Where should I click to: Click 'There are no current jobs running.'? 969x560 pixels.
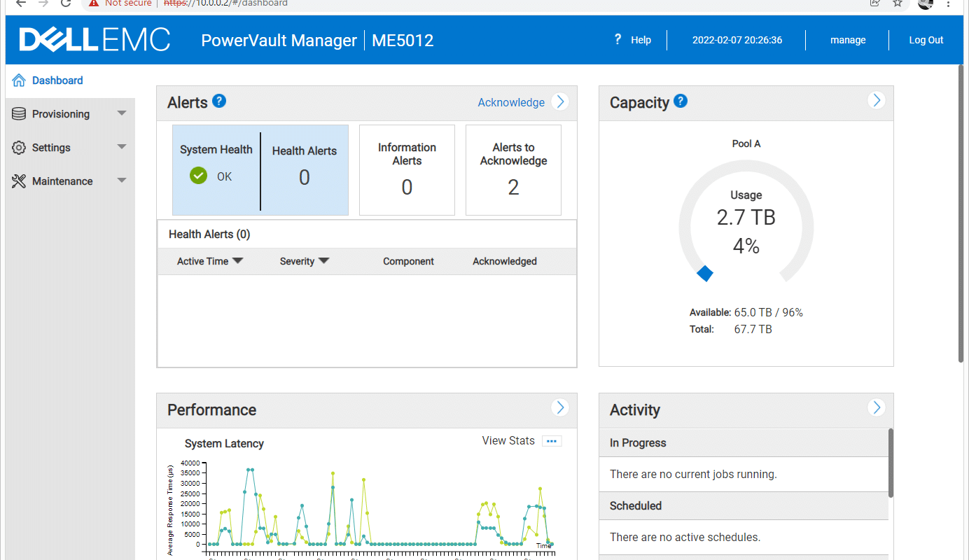[693, 474]
